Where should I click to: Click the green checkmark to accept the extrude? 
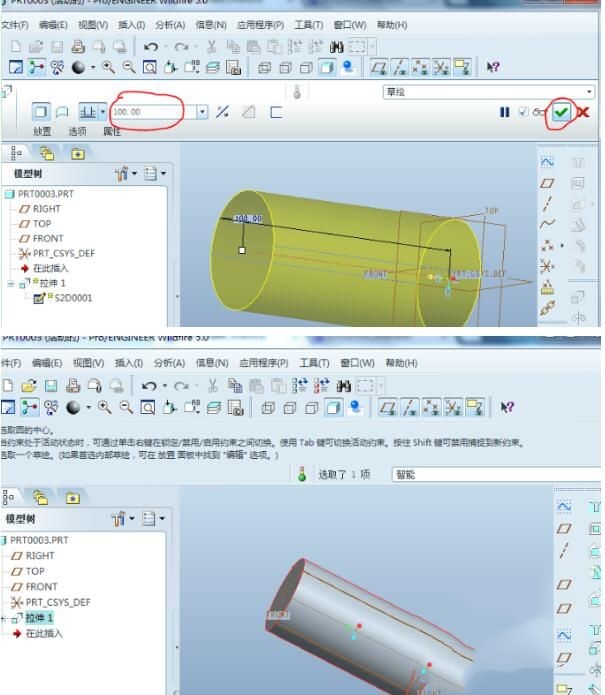pos(561,112)
